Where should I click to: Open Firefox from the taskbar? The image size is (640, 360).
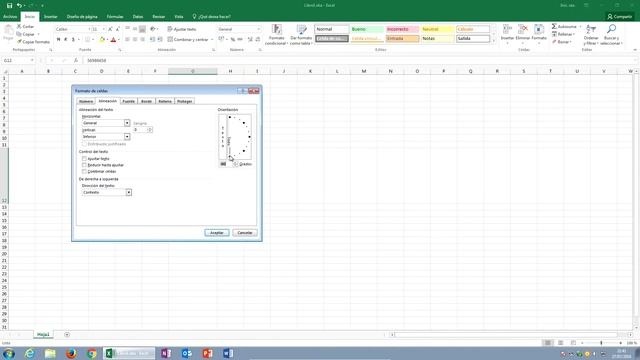(71, 353)
